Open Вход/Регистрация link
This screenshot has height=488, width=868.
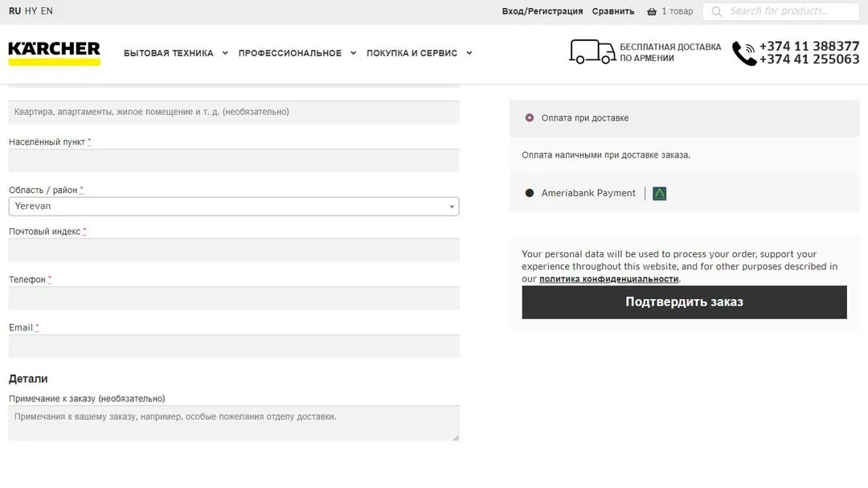542,11
